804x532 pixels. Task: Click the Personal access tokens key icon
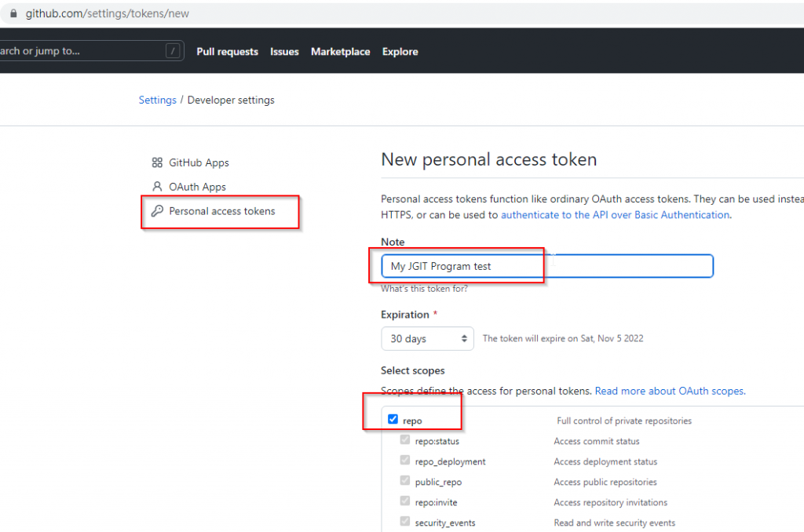pos(157,210)
